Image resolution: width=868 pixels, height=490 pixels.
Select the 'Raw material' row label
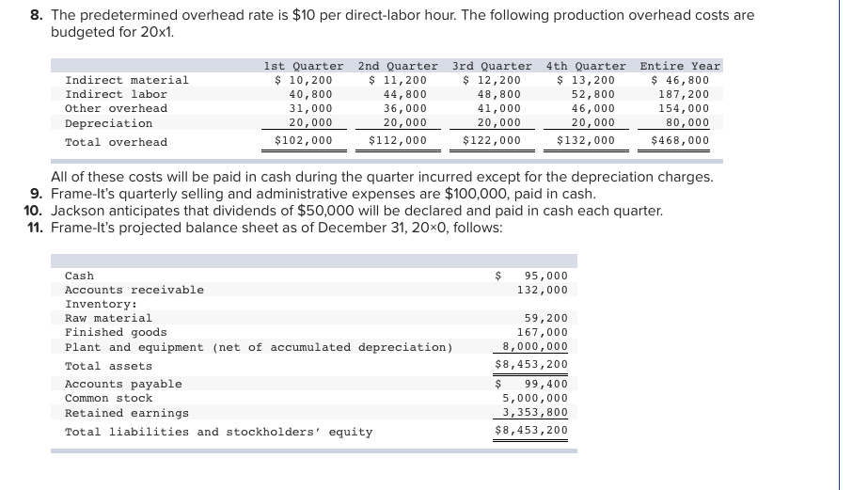point(108,319)
